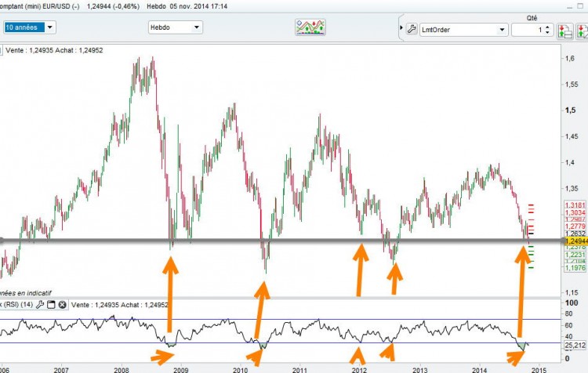Screen dimensions: 588x373
Task: Open the LmtOrder order type dropdown
Action: pyautogui.click(x=463, y=30)
